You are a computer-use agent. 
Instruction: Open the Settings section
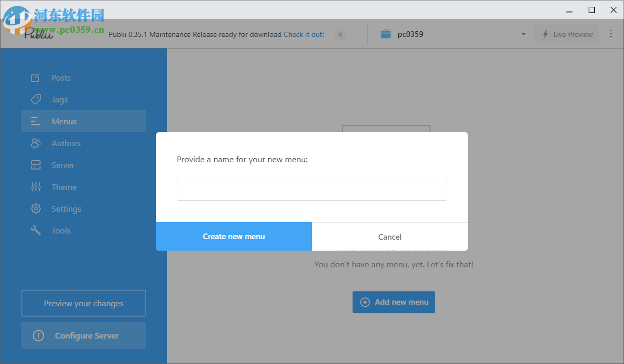click(x=84, y=209)
